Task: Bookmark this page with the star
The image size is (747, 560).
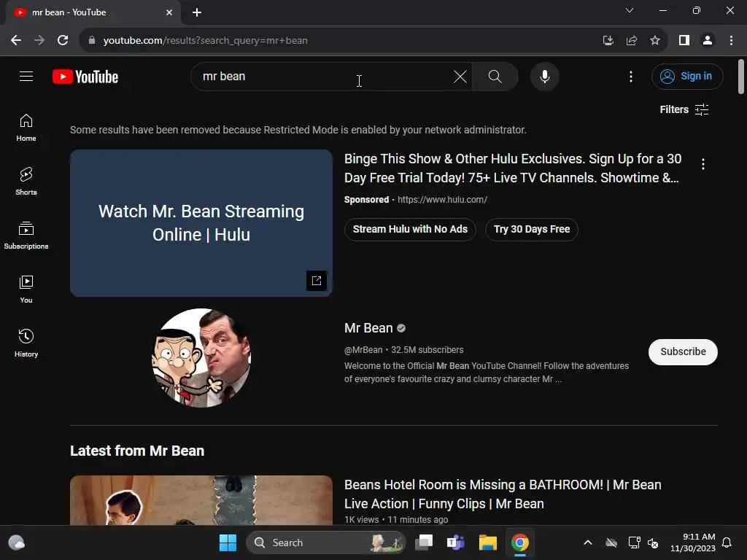Action: click(655, 41)
